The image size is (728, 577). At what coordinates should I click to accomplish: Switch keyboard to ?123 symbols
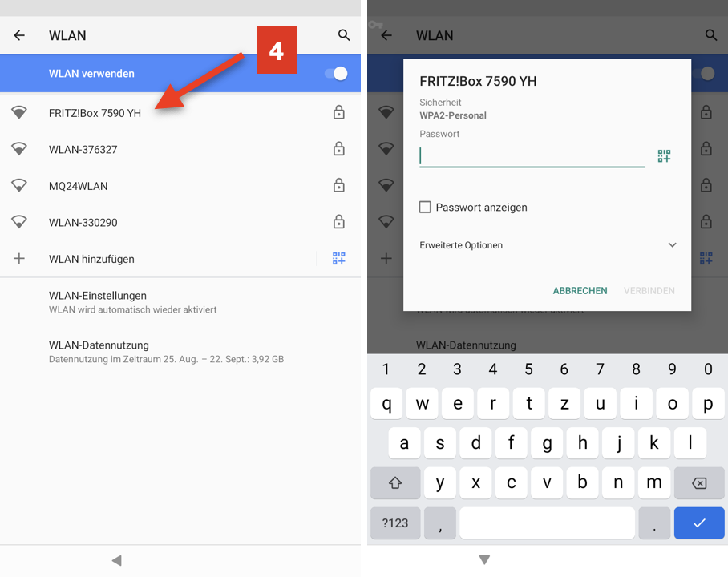tap(395, 523)
